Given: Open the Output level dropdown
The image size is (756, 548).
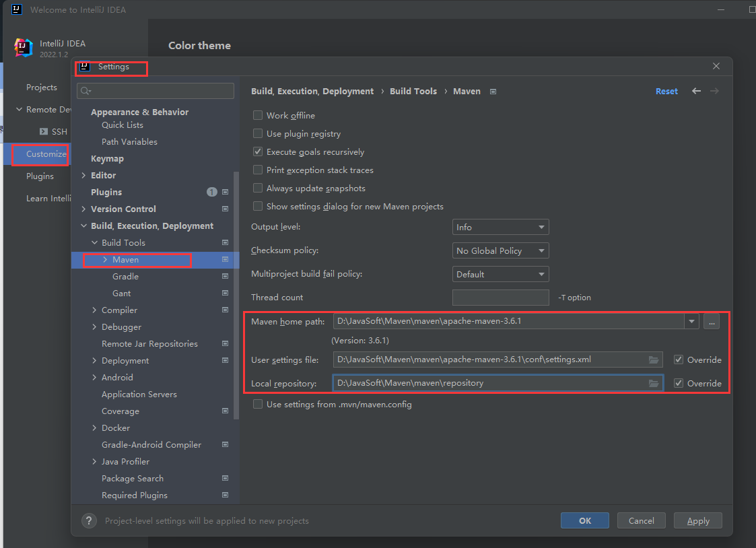Looking at the screenshot, I should point(500,227).
